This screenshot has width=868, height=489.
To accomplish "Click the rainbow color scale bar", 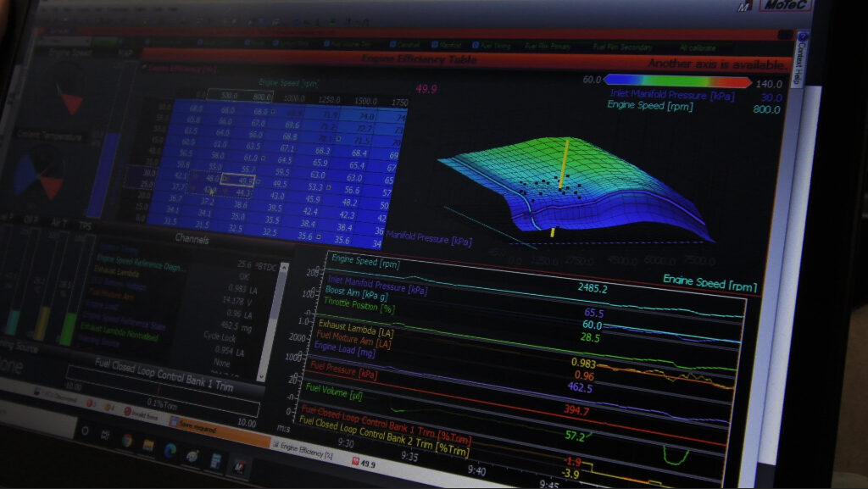I will [678, 81].
